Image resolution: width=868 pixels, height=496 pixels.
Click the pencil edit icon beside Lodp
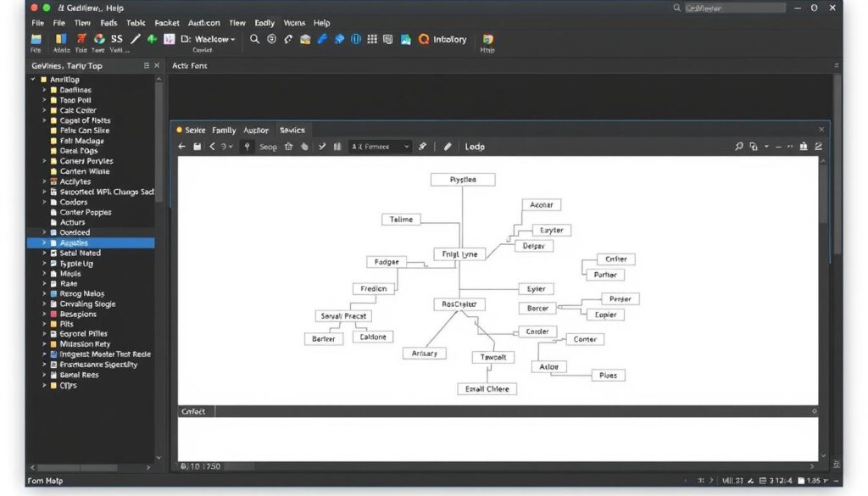[x=448, y=147]
